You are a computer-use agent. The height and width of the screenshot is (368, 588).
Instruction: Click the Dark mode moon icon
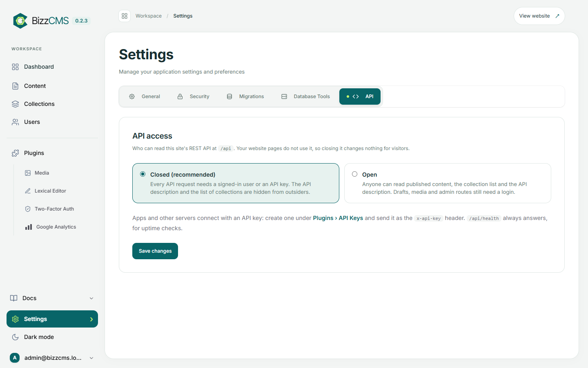[x=16, y=337]
